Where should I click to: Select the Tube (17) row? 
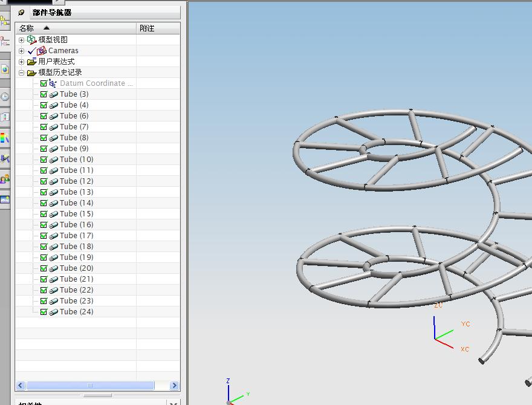tap(98, 236)
